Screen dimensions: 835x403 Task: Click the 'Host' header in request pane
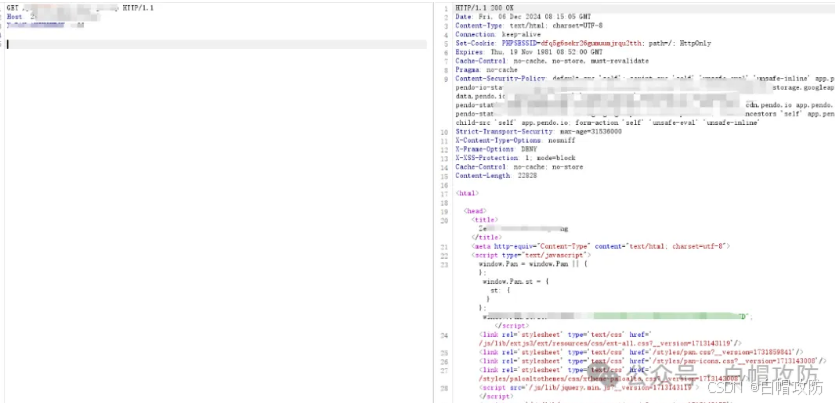click(x=15, y=17)
